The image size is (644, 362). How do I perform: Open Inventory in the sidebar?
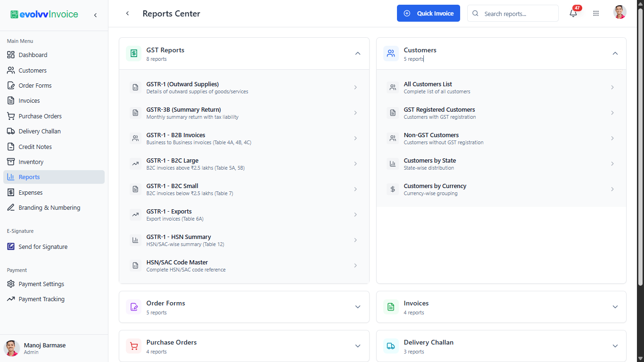pos(54,162)
